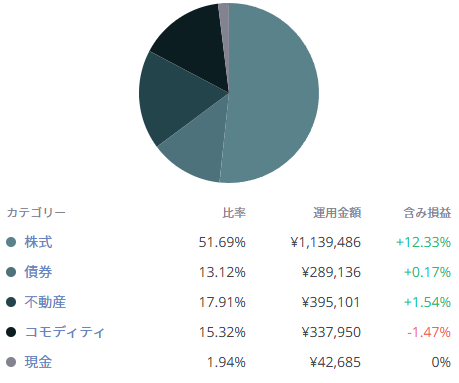Open the 不動産 category link
The width and height of the screenshot is (459, 383).
click(45, 302)
